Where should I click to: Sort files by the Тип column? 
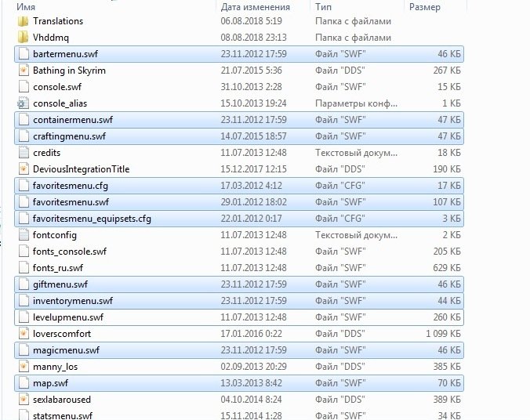coord(323,6)
